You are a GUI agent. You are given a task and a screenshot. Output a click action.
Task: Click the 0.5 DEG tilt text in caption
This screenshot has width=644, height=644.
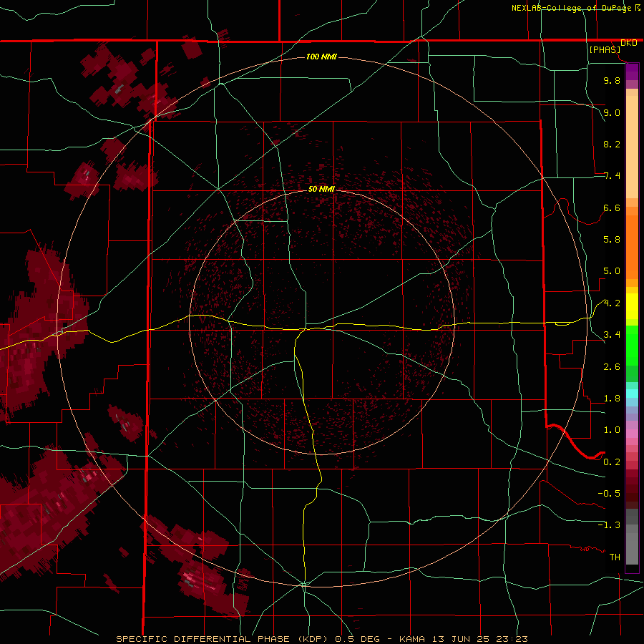[358, 639]
